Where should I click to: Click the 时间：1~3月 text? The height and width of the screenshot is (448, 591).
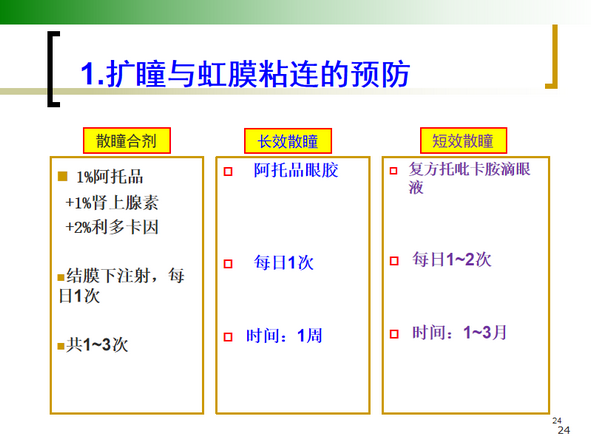(459, 333)
